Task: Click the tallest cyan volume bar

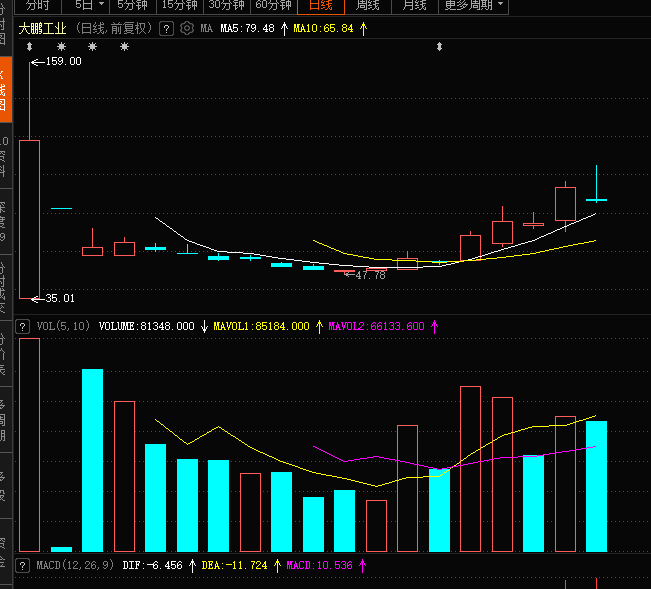Action: [93, 460]
